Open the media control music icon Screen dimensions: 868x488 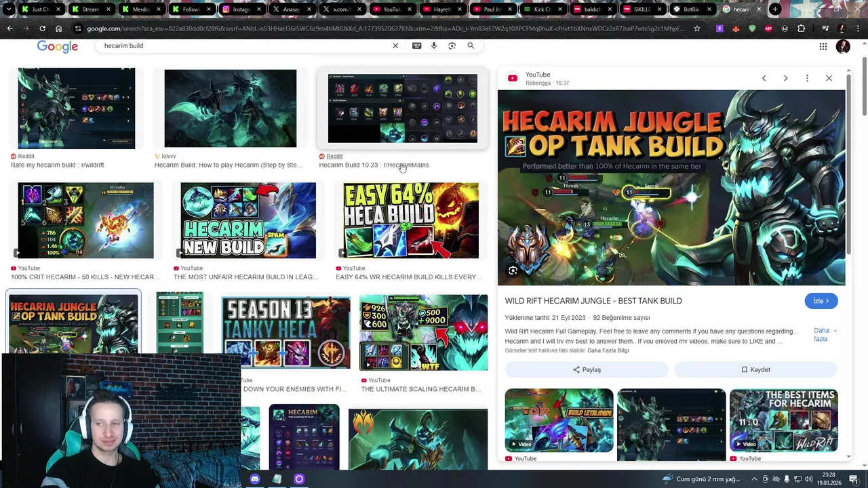point(825,28)
